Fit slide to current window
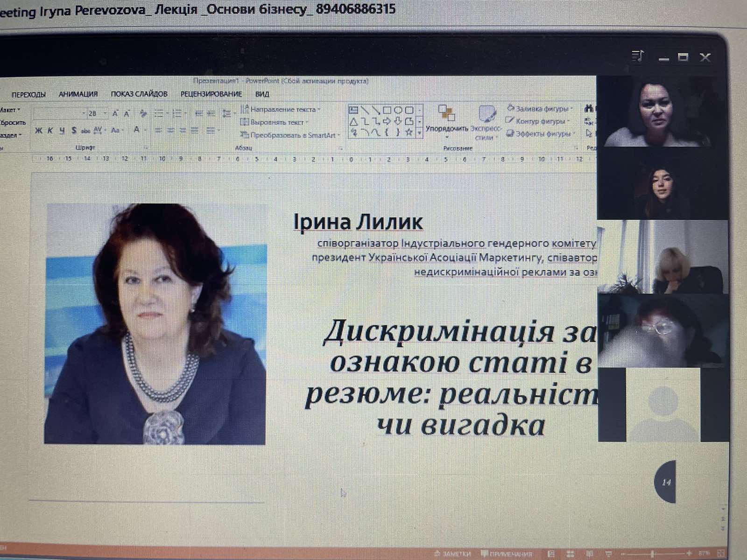Image resolution: width=747 pixels, height=560 pixels. (720, 554)
